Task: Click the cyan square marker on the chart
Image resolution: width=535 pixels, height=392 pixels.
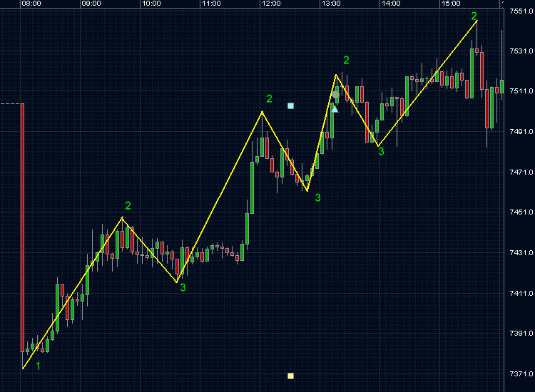Action: [291, 106]
